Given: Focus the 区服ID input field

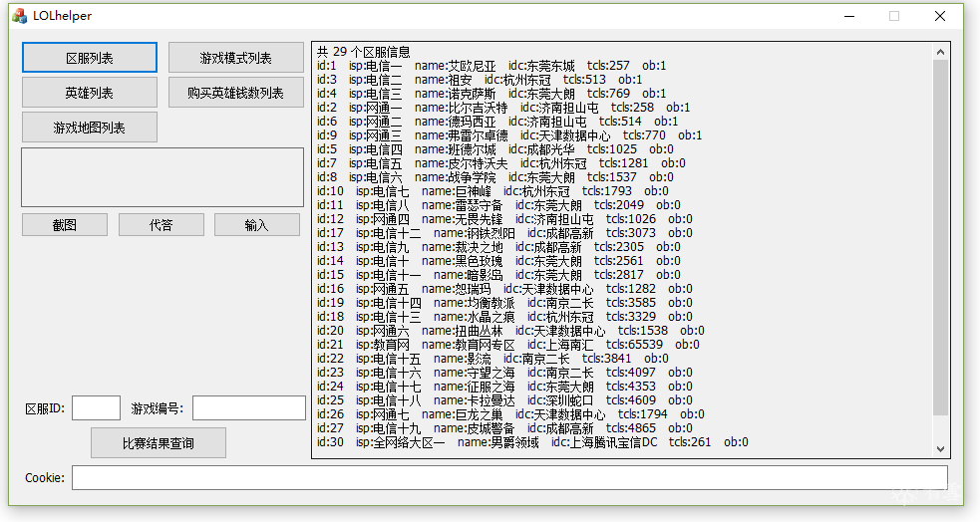Looking at the screenshot, I should pos(97,408).
